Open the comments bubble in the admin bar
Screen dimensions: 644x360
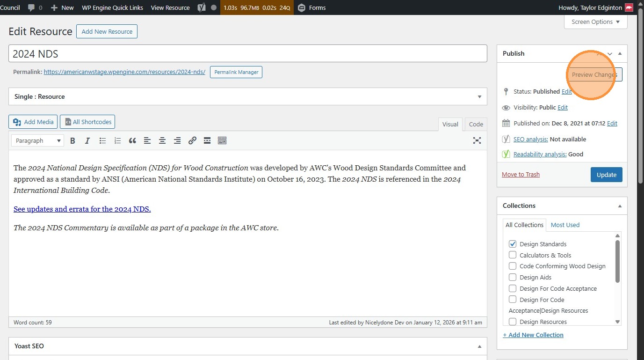click(35, 7)
